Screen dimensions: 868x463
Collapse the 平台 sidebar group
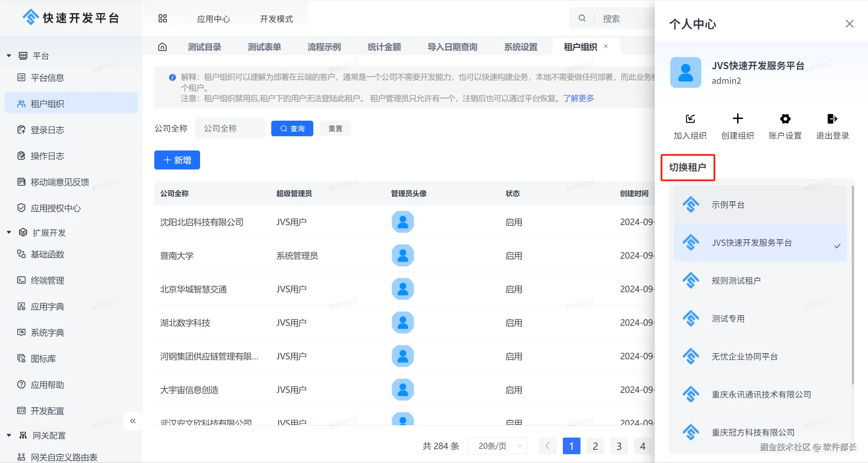(9, 56)
